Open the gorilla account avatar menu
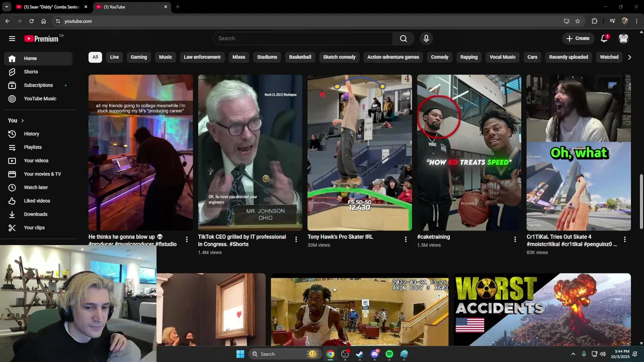This screenshot has height=362, width=644. pyautogui.click(x=623, y=38)
